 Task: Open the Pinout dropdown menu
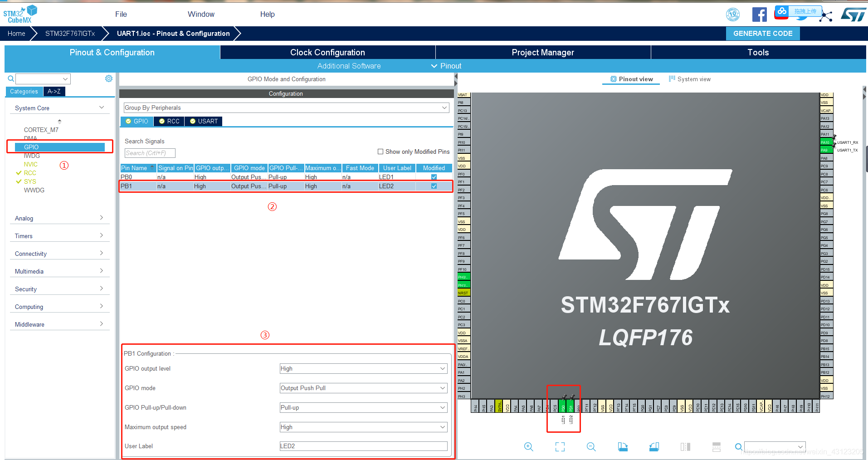[446, 66]
